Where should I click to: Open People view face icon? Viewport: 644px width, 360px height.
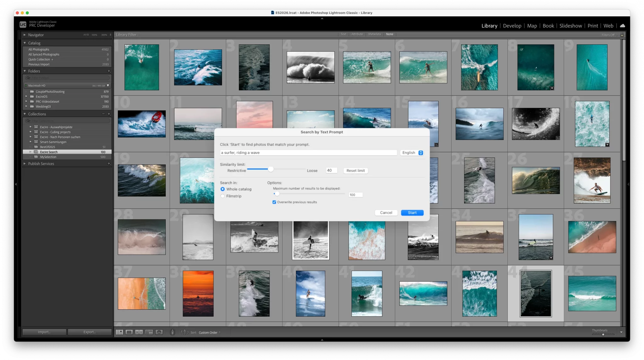(x=159, y=332)
